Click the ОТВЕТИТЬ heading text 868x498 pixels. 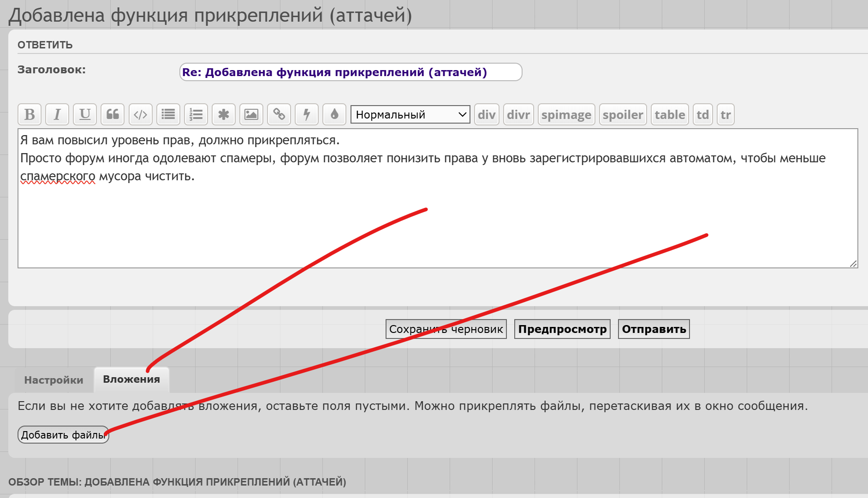[x=45, y=45]
